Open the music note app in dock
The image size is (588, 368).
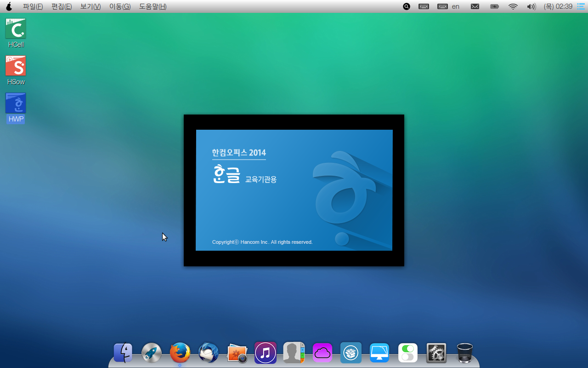coord(266,353)
